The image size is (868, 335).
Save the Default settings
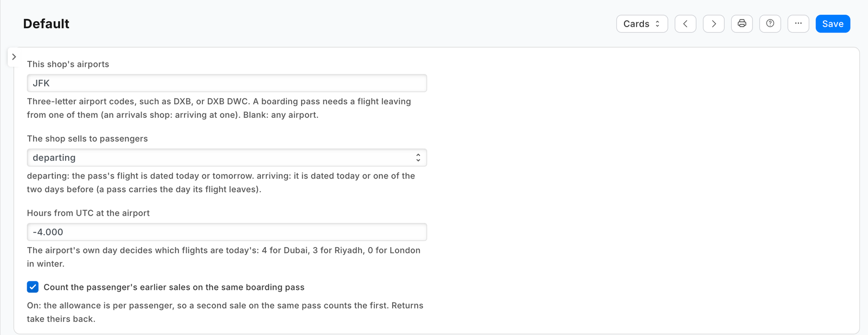(x=833, y=24)
